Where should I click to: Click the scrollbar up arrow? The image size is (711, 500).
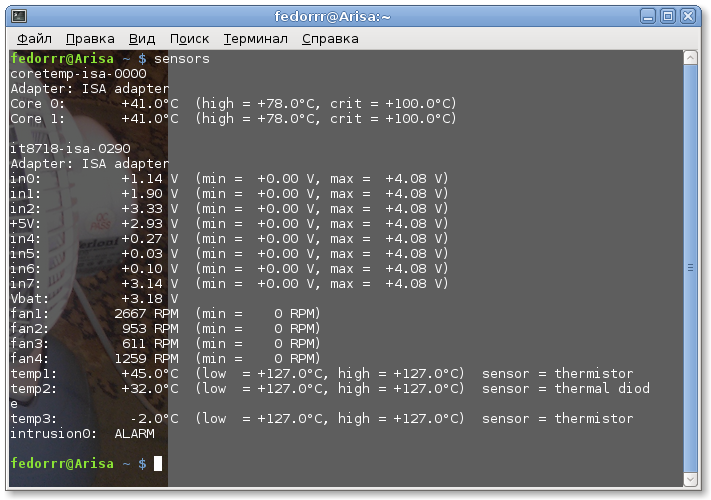click(689, 59)
